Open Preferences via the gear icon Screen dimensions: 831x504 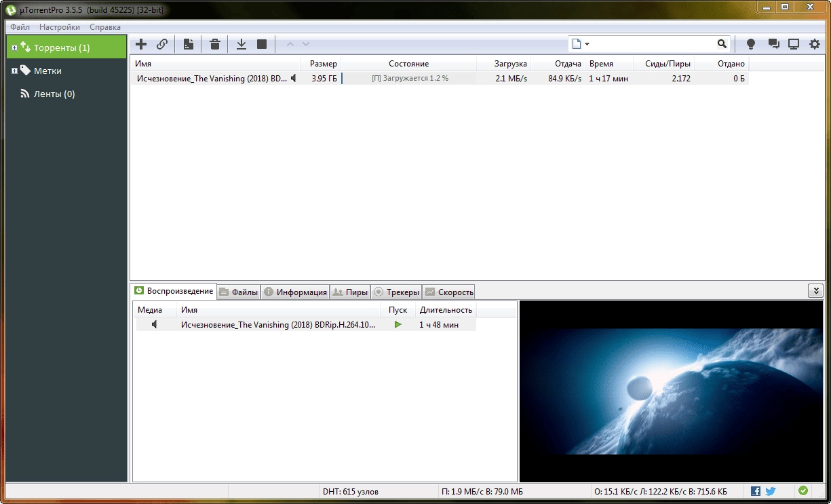pos(815,44)
